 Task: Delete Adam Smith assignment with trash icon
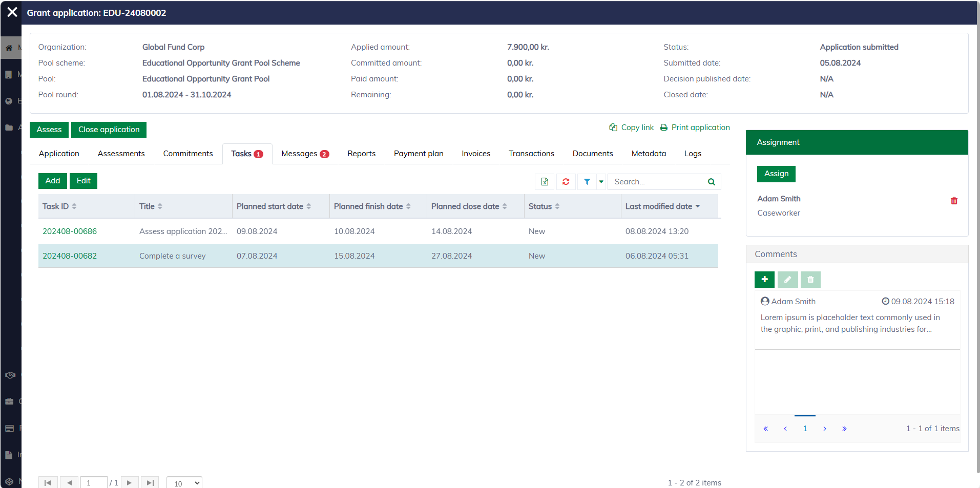[x=954, y=201]
